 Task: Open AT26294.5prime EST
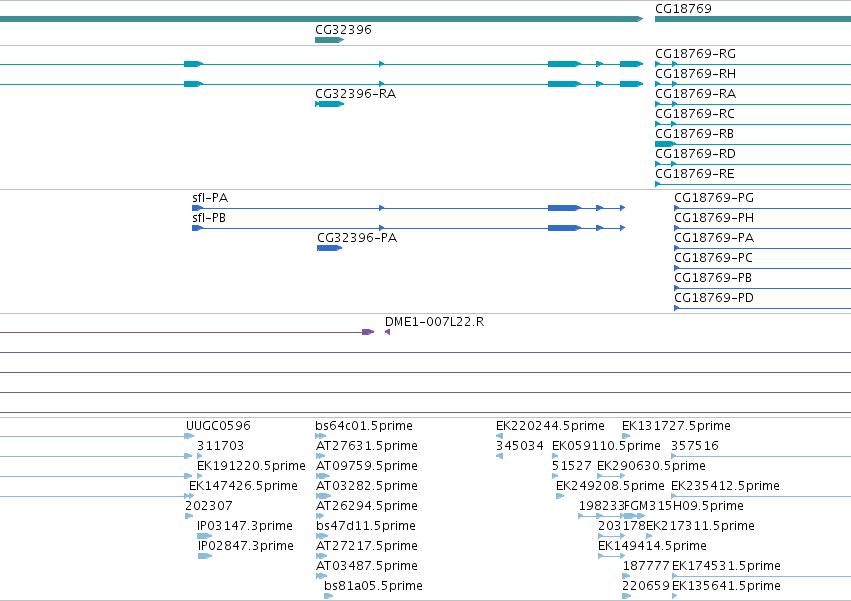pyautogui.click(x=367, y=506)
